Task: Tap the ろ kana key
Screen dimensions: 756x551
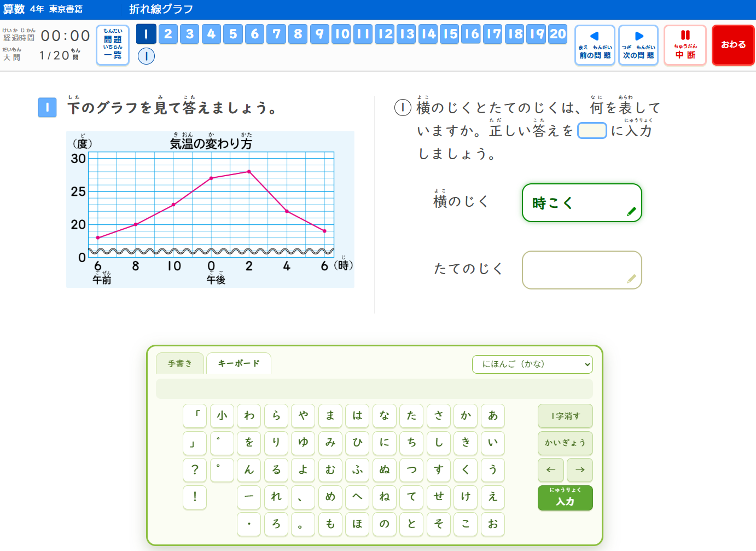Action: 276,524
